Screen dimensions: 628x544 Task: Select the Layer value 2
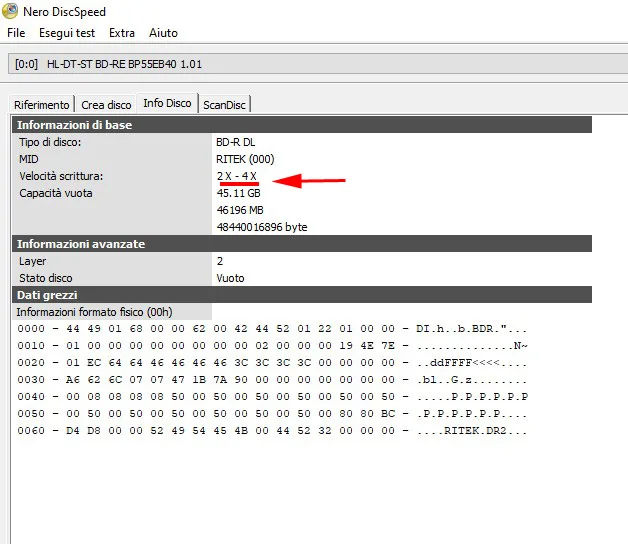[x=220, y=261]
